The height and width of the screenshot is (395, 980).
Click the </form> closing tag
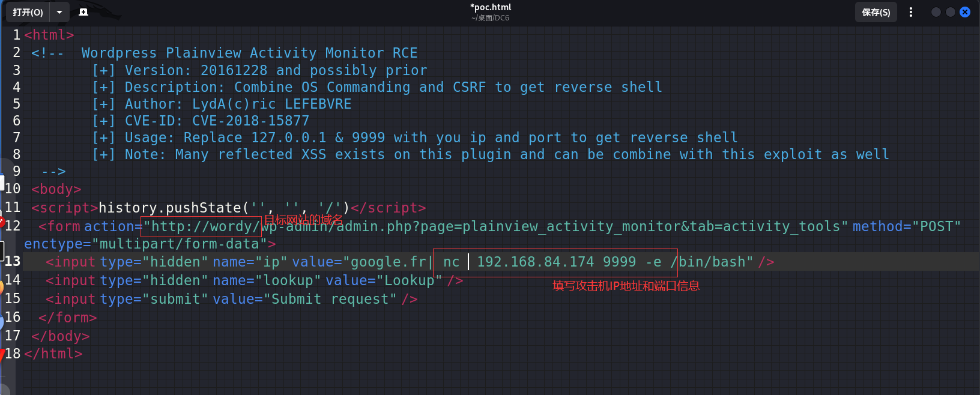(67, 318)
